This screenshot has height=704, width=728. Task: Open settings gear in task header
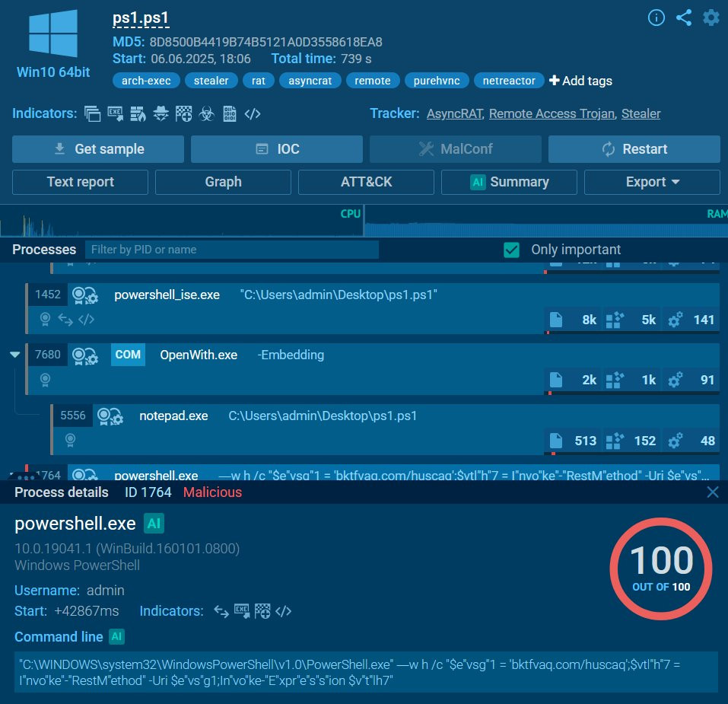[711, 18]
